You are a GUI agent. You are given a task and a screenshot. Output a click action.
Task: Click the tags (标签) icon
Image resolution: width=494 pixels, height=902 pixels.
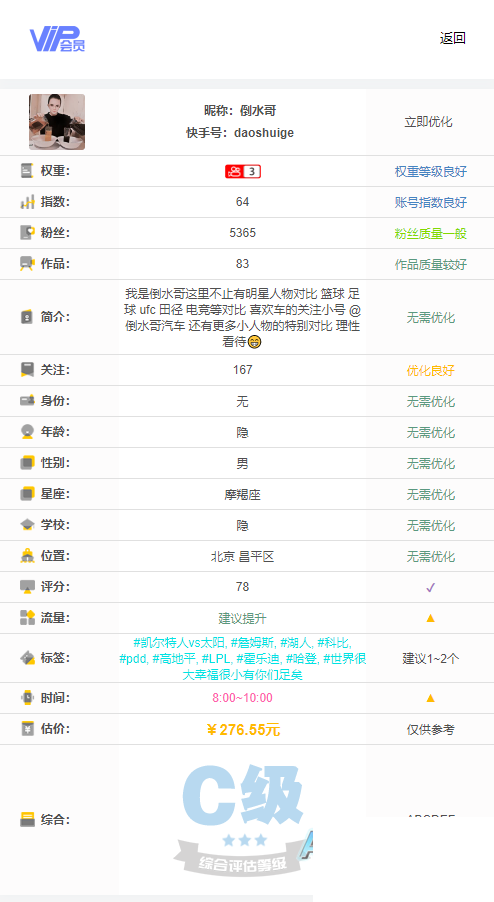point(27,658)
